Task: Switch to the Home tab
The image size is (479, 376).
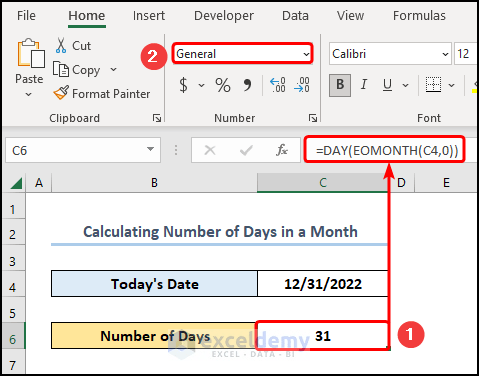Action: coord(87,16)
